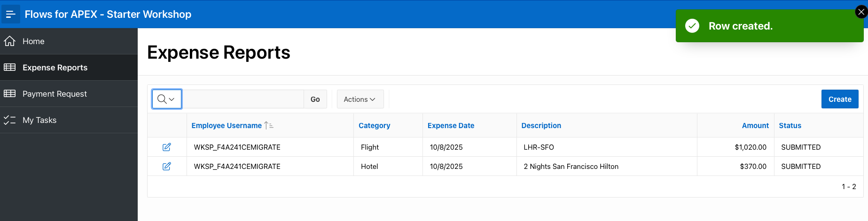Click the Expense Reports table icon

pos(9,67)
